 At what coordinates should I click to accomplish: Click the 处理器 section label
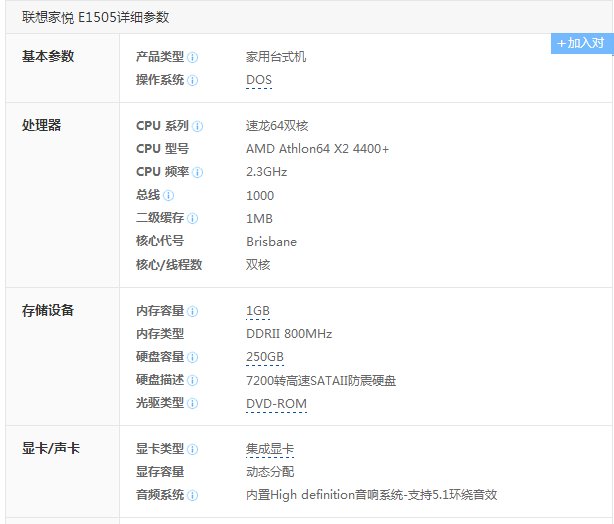[x=42, y=125]
